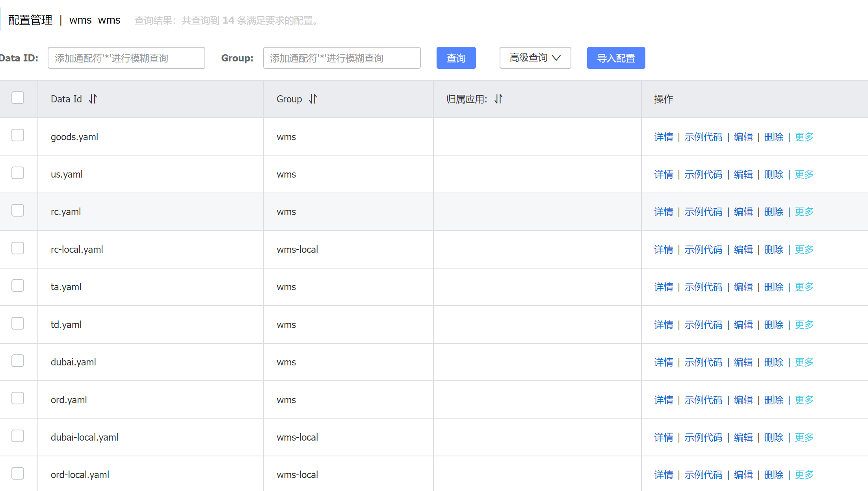
Task: Open 更多 menu for goods.yaml
Action: [804, 137]
